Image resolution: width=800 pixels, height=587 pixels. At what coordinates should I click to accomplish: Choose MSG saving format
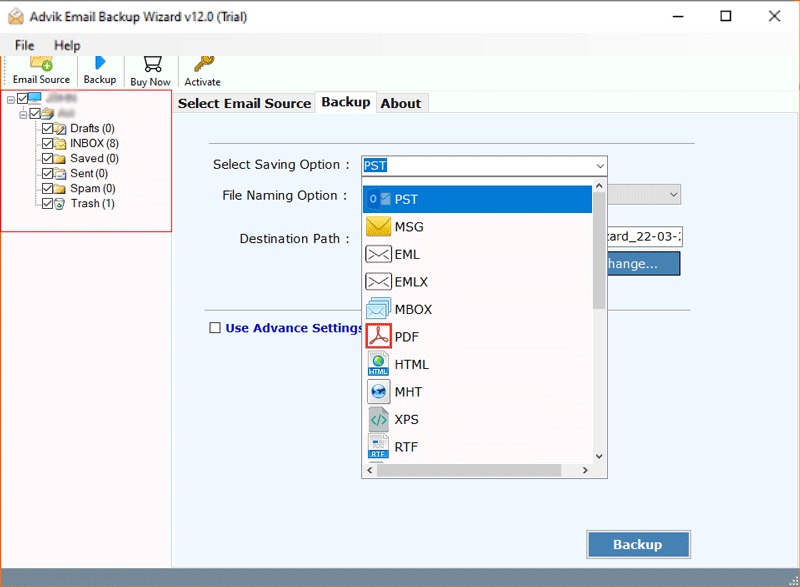coord(477,226)
